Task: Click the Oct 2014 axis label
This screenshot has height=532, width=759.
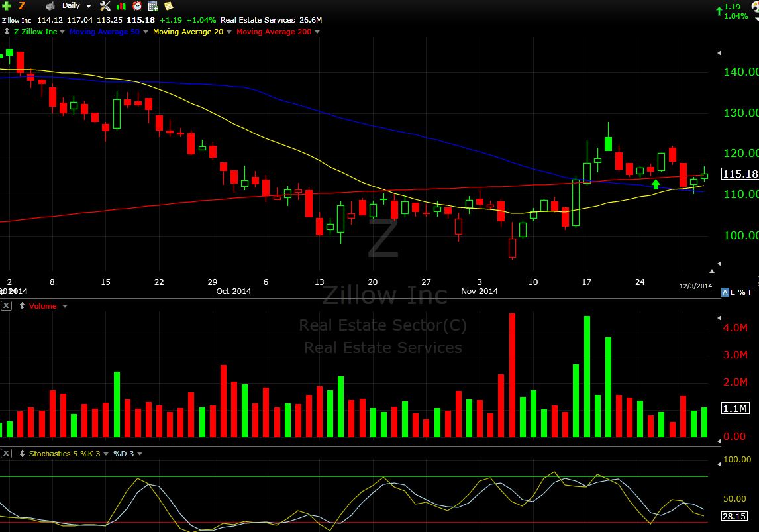Action: click(x=233, y=291)
